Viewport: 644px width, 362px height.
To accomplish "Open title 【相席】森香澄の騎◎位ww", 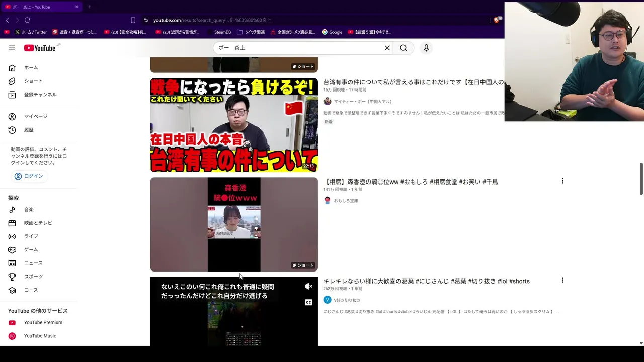I will pos(411,182).
